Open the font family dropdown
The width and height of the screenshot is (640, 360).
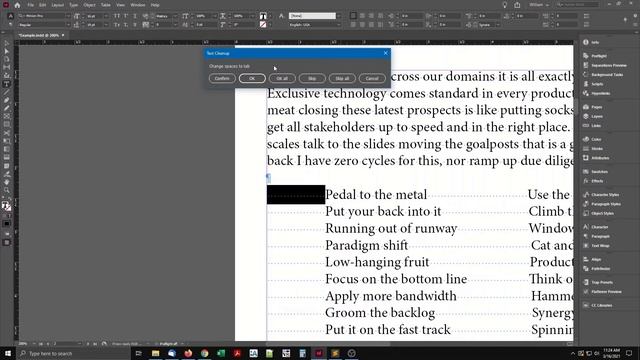pyautogui.click(x=68, y=16)
